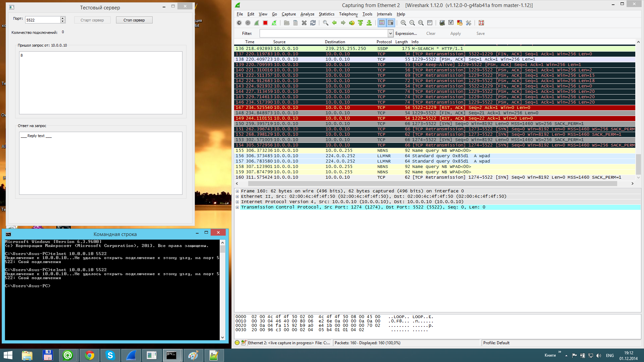Expand Transmission Control Protocol node
Viewport: 644px width, 362px height.
(x=237, y=207)
